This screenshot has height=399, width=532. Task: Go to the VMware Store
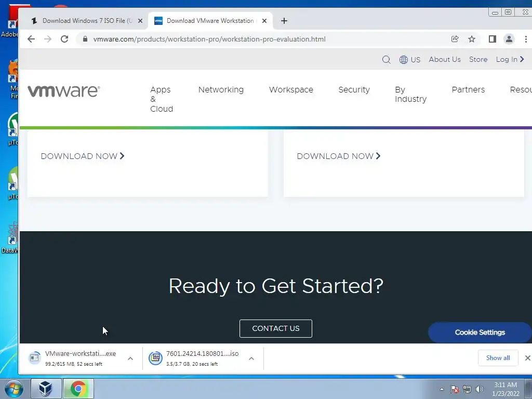coord(478,59)
